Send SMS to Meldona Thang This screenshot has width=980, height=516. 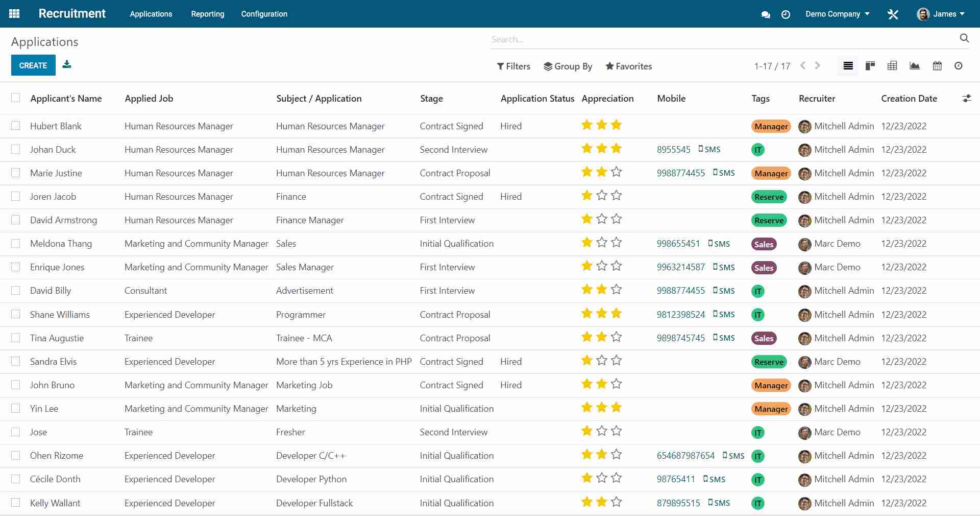(x=719, y=244)
